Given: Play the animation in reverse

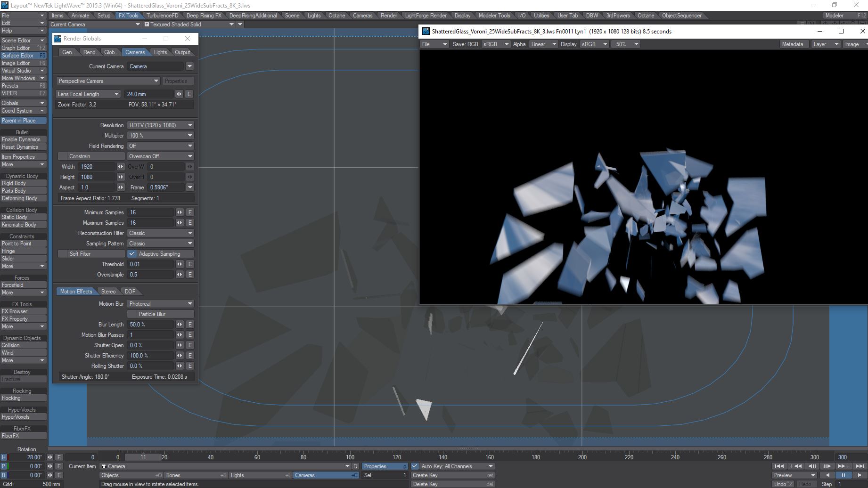Looking at the screenshot, I should coord(827,475).
